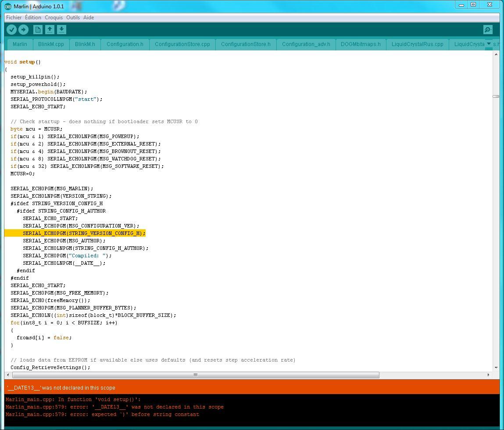The height and width of the screenshot is (430, 504).
Task: Click the Arduino logo in title bar
Action: coord(8,7)
